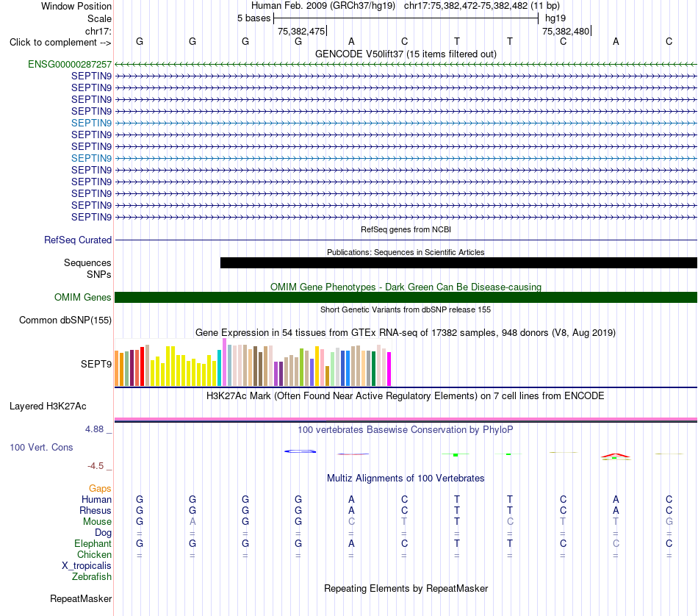Select the Elephant species label

coord(93,543)
